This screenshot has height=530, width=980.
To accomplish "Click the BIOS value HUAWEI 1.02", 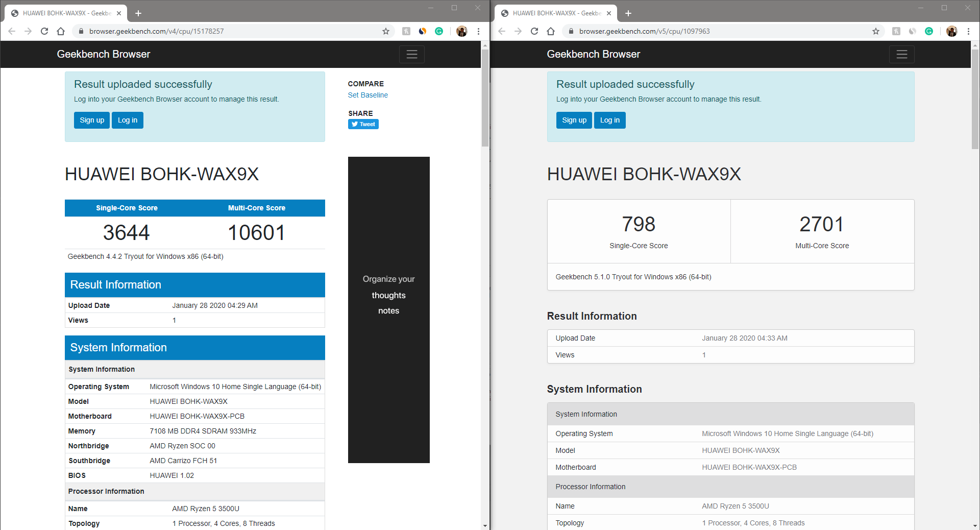I will click(172, 475).
